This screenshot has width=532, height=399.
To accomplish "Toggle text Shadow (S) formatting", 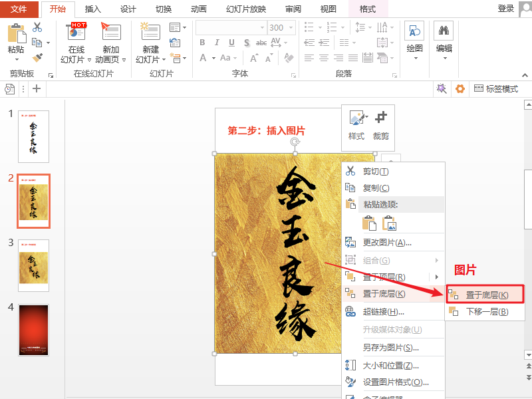I will [247, 43].
